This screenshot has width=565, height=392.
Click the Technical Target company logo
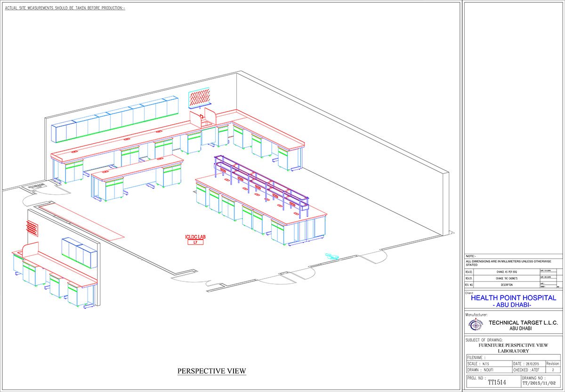point(476,325)
